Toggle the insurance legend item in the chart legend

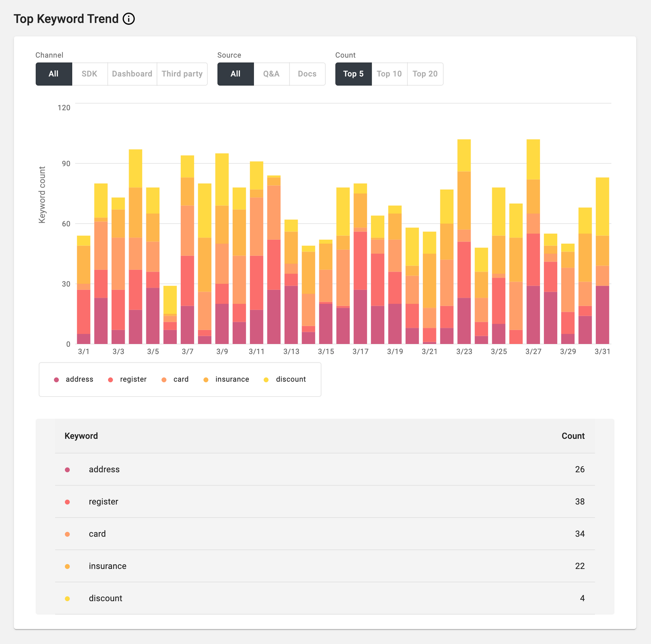tap(232, 379)
